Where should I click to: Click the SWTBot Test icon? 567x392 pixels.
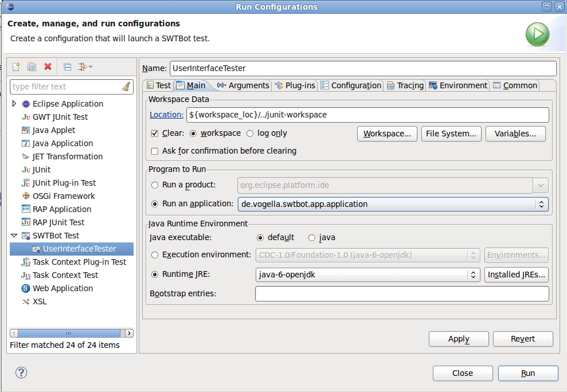[x=26, y=236]
